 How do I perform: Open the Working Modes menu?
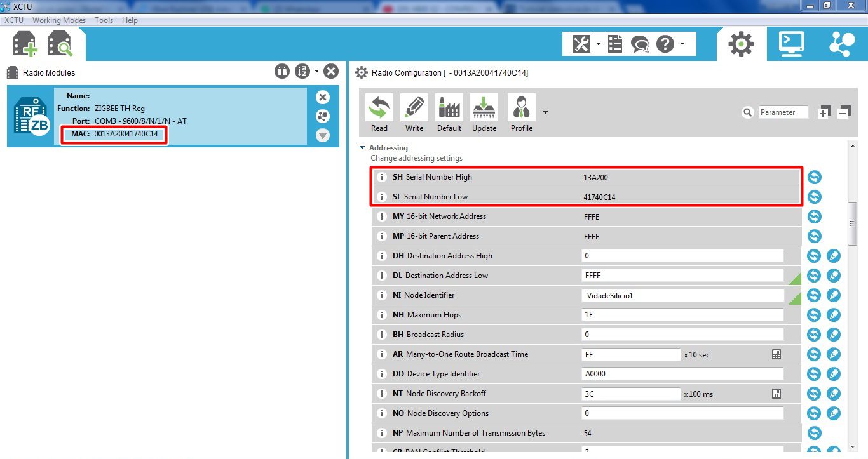click(59, 20)
